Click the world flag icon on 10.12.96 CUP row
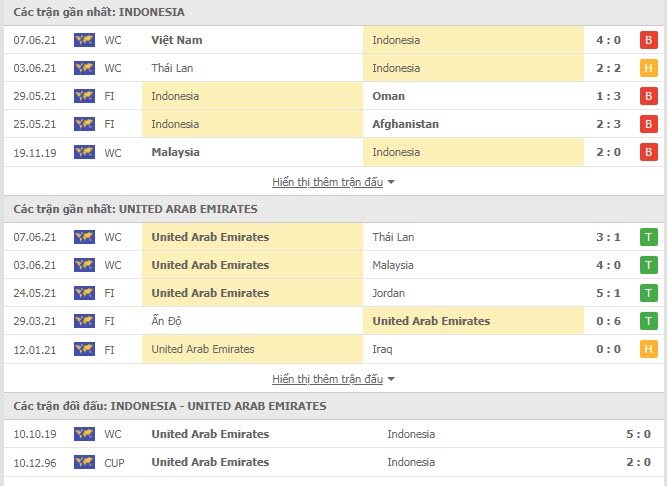The height and width of the screenshot is (486, 667). [84, 462]
